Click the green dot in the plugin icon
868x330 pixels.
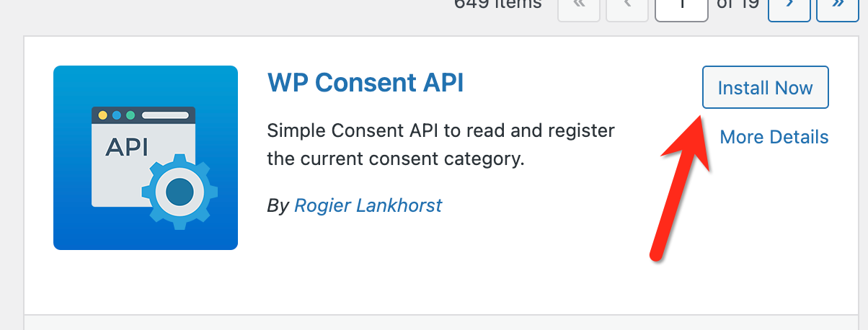point(130,115)
